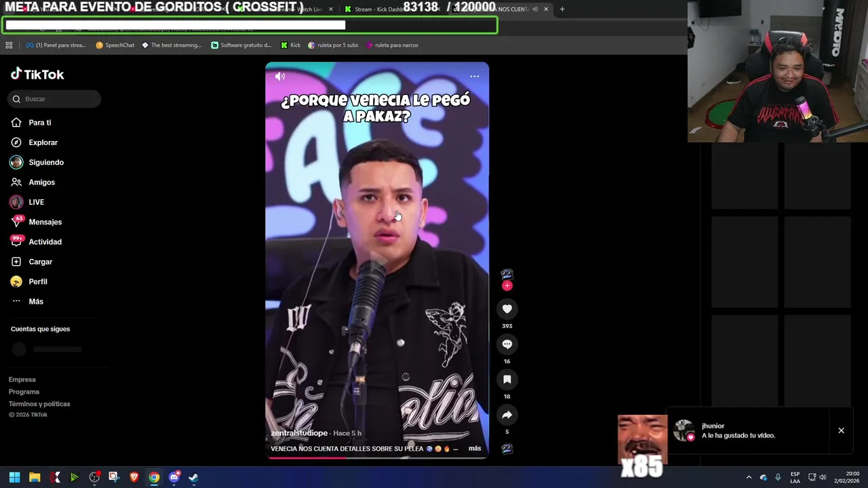Click the tray microphone icon
Screen dimensions: 868x488
pos(778,477)
